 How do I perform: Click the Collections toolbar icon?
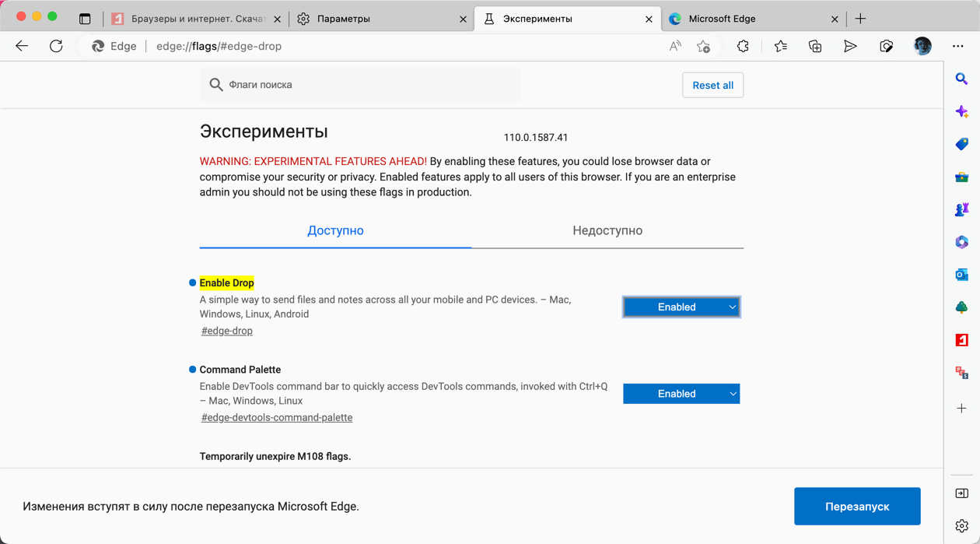click(x=815, y=47)
